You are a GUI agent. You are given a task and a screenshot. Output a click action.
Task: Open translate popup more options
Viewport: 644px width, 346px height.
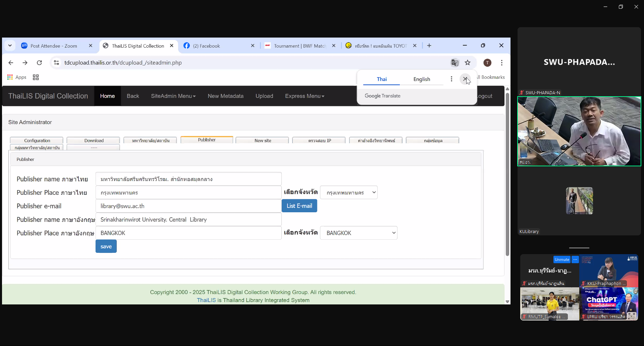(x=451, y=79)
